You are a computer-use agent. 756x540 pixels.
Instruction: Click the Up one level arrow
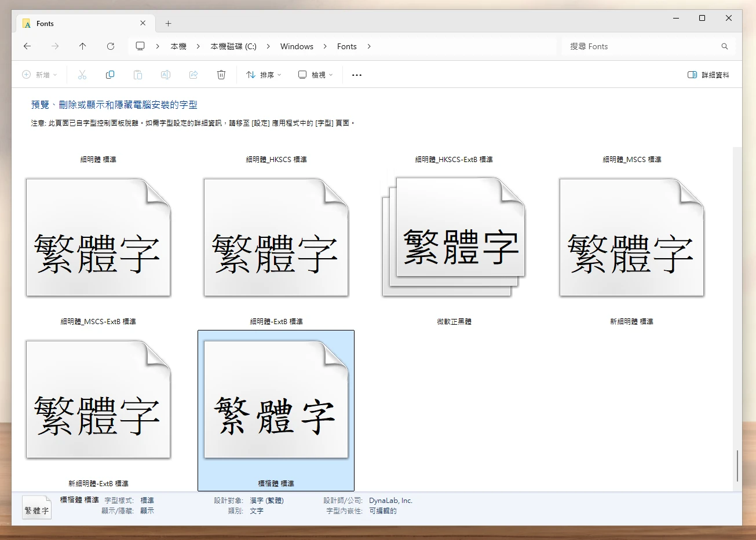point(82,46)
